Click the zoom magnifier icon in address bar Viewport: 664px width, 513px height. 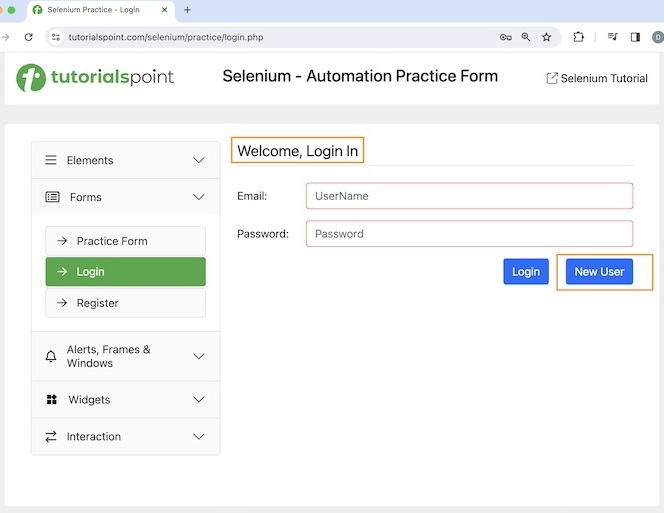526,37
